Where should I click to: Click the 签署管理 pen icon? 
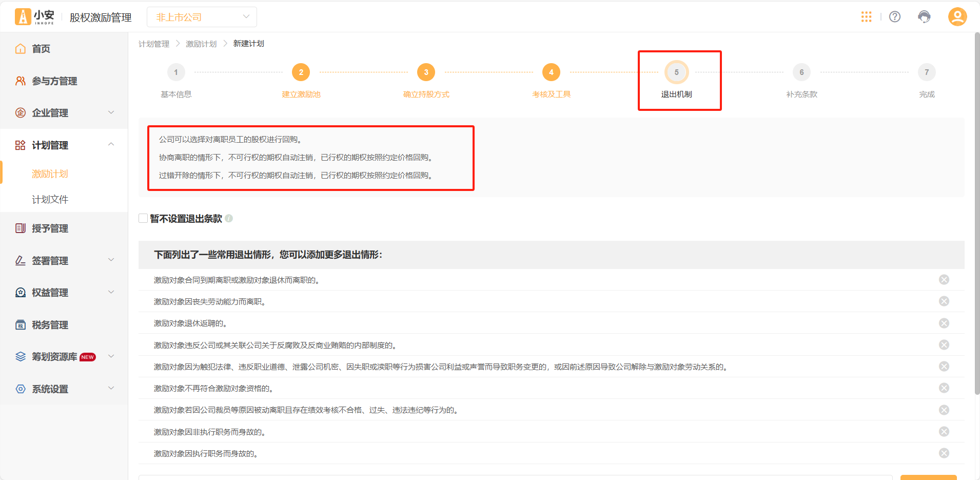point(21,261)
